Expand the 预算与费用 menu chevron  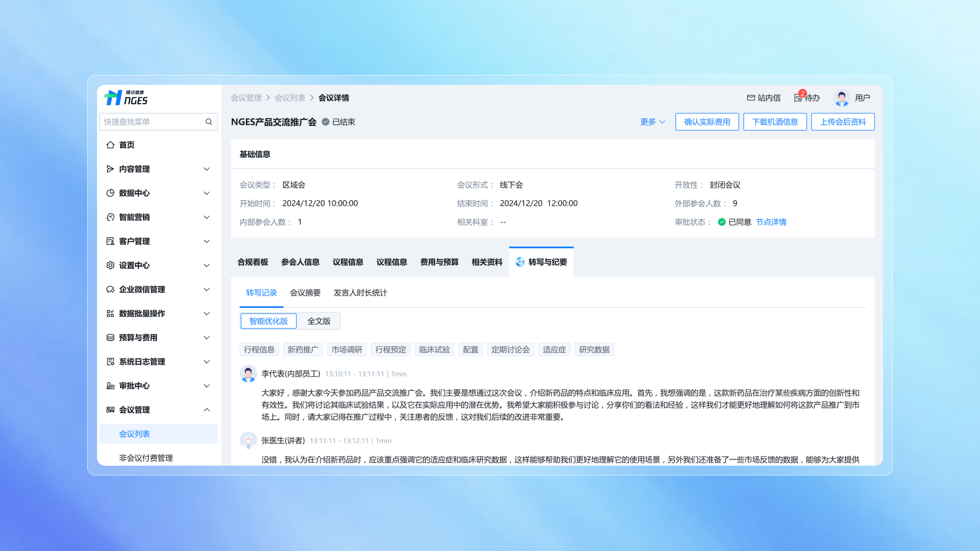[206, 337]
